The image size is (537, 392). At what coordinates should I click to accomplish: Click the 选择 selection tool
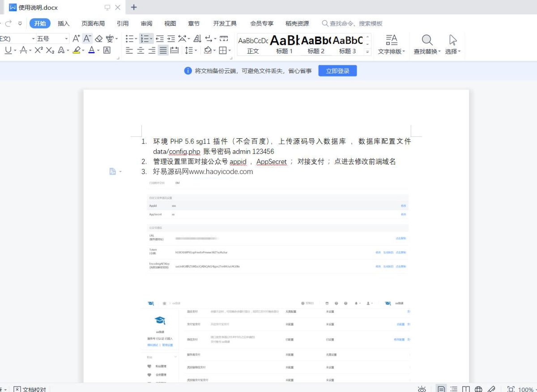(x=453, y=44)
